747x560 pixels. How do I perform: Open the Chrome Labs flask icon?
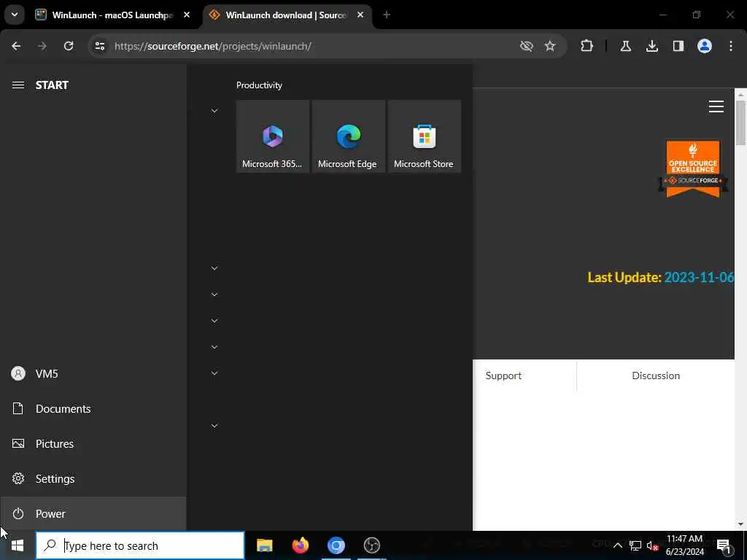click(625, 46)
